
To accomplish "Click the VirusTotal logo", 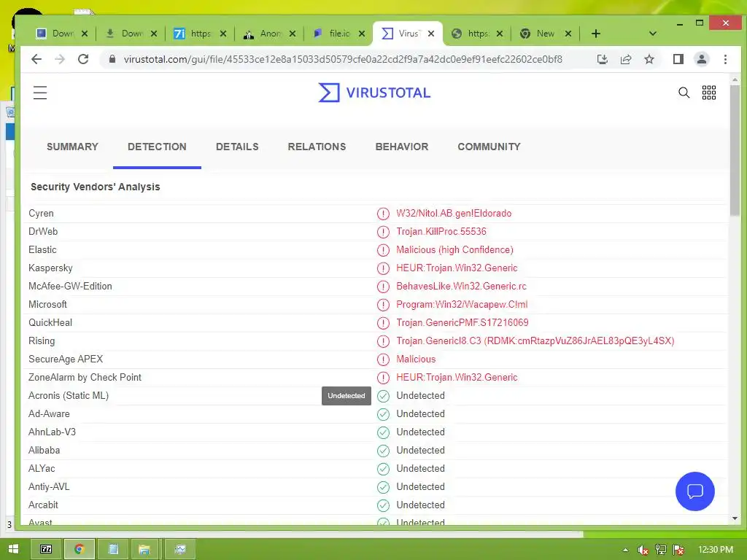I will click(374, 93).
